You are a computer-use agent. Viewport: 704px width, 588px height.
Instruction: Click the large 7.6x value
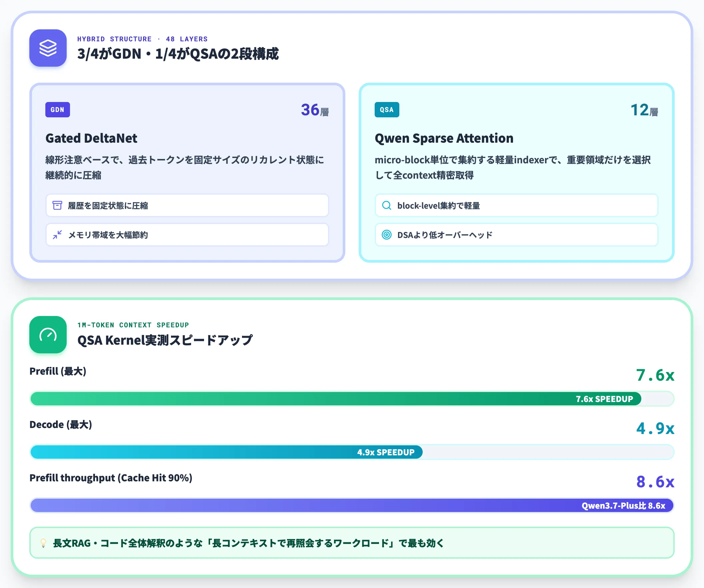(655, 375)
